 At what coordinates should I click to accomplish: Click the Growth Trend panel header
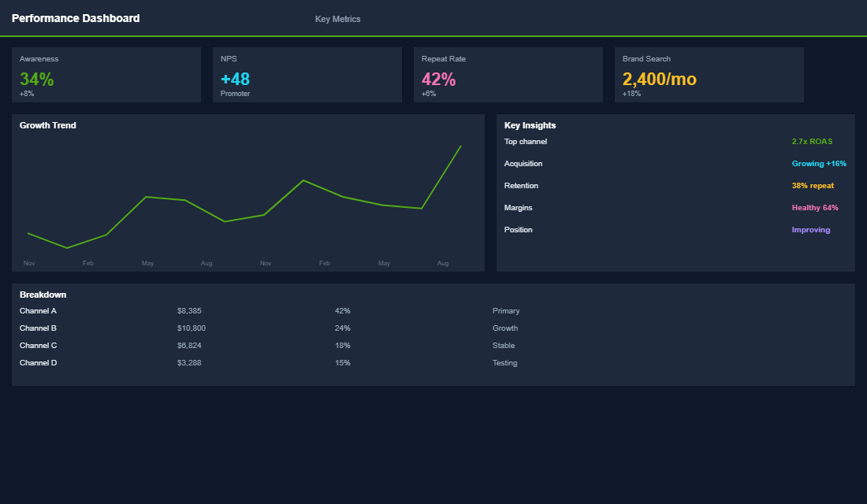[49, 124]
